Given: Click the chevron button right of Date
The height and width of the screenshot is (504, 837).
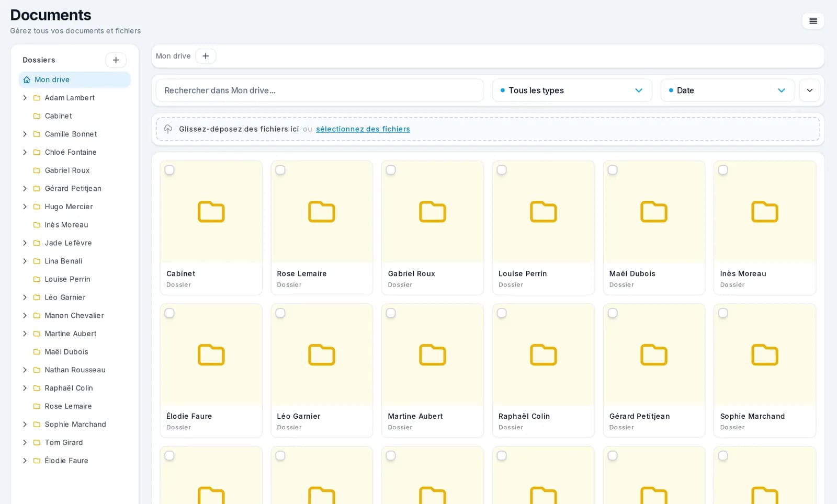Looking at the screenshot, I should pos(810,90).
